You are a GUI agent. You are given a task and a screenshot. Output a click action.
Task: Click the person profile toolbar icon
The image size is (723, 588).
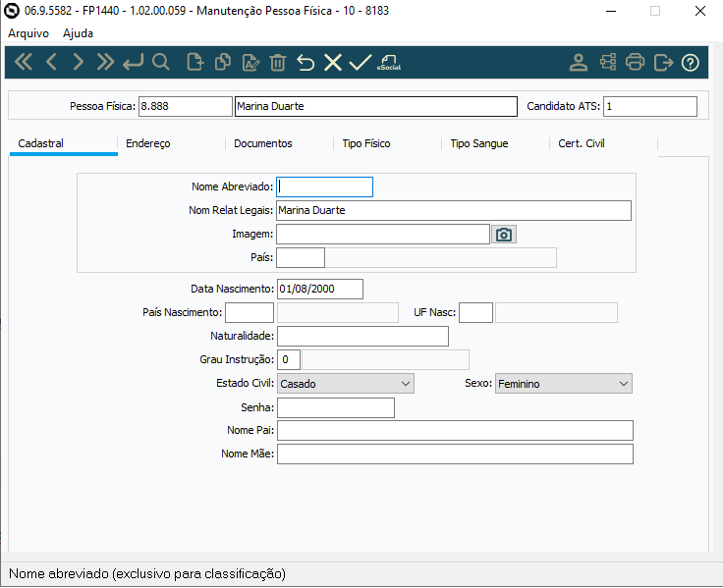[579, 62]
